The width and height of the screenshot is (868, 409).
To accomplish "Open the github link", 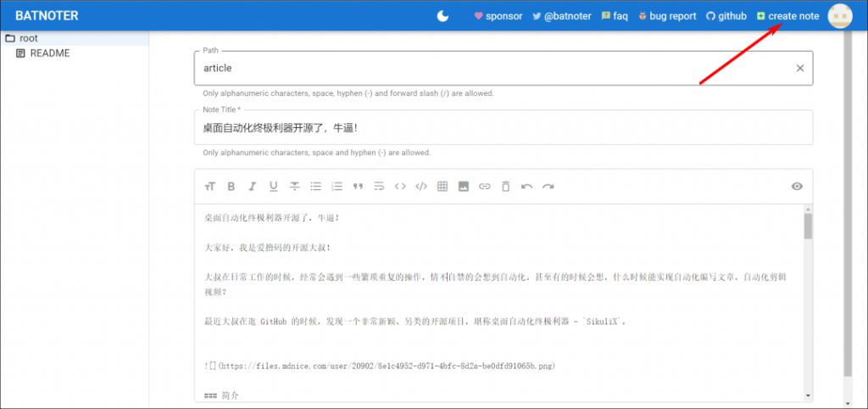I will 726,16.
